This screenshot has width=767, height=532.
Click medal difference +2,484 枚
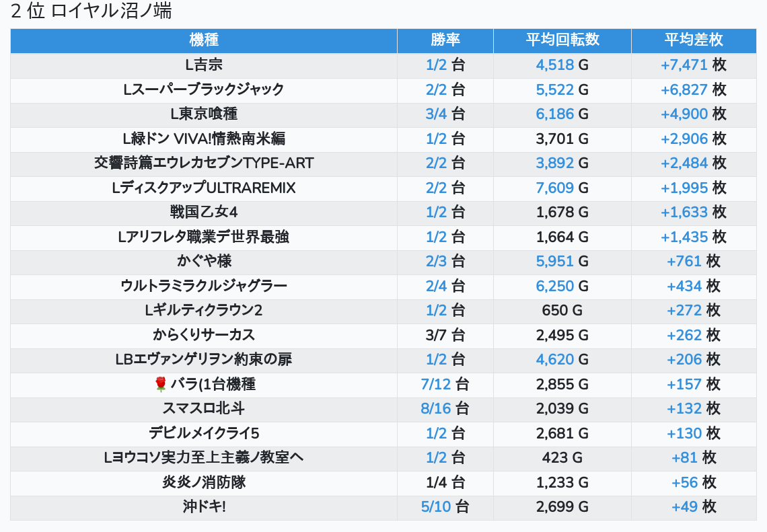tap(694, 163)
